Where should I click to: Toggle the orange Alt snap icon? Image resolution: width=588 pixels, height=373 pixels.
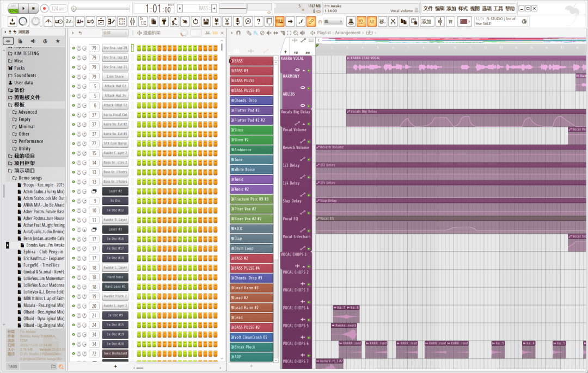371,21
